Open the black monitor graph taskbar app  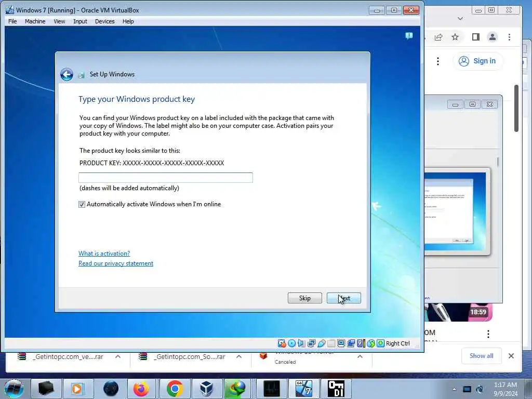[271, 389]
